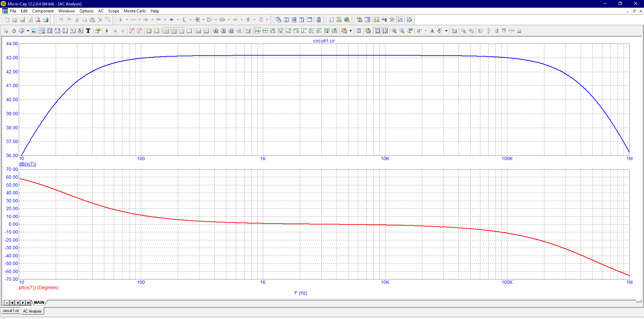This screenshot has height=319, width=644.
Task: Expand the Resistor component dropdown arrow
Action: click(140, 20)
